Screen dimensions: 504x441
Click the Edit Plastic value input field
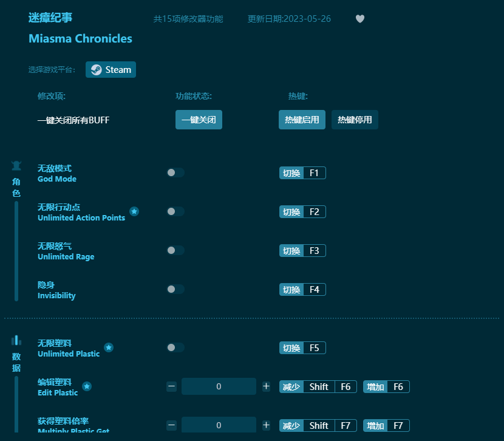click(219, 386)
